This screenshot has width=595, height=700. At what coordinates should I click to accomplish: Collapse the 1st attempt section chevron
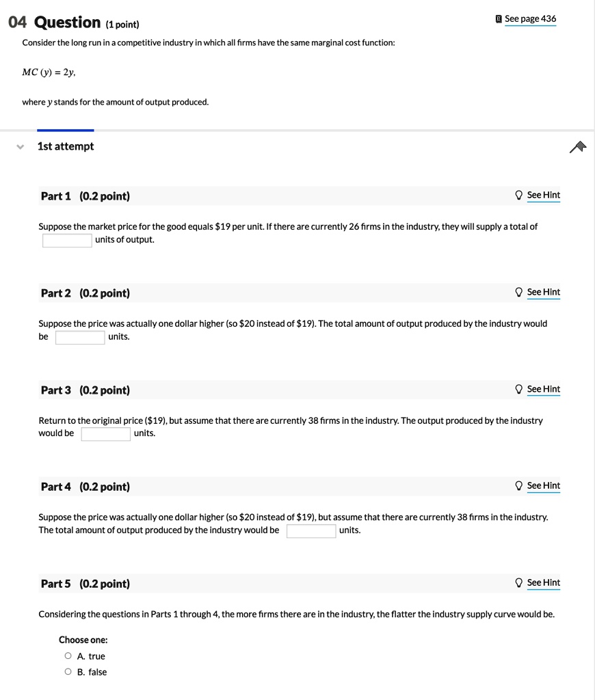click(x=21, y=146)
